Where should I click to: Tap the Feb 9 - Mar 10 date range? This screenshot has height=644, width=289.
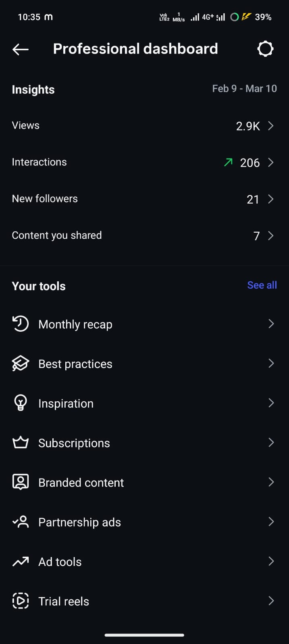244,89
